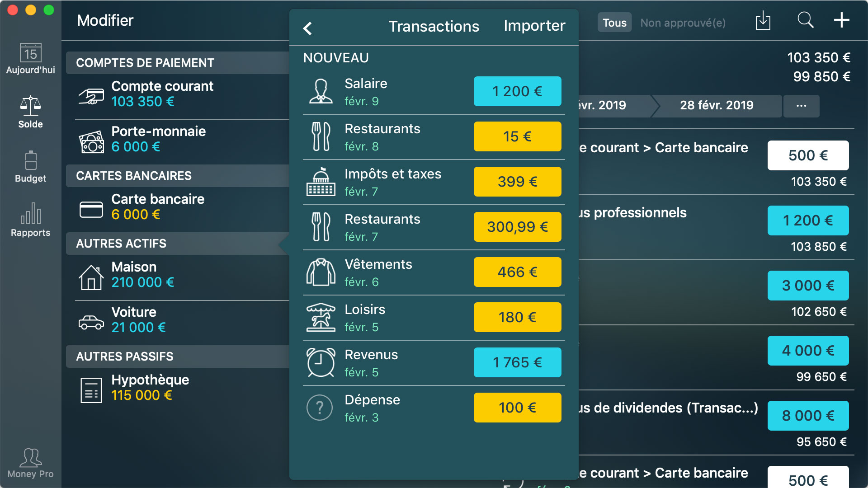Open more date options with the ellipsis
Screen dimensions: 868x488
[x=801, y=106]
